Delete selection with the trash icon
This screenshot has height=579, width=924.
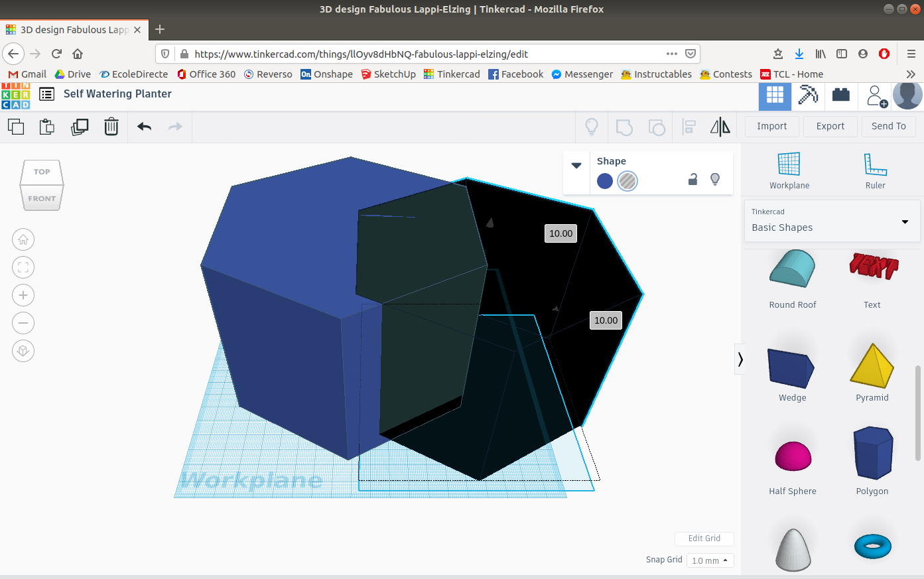click(x=111, y=126)
